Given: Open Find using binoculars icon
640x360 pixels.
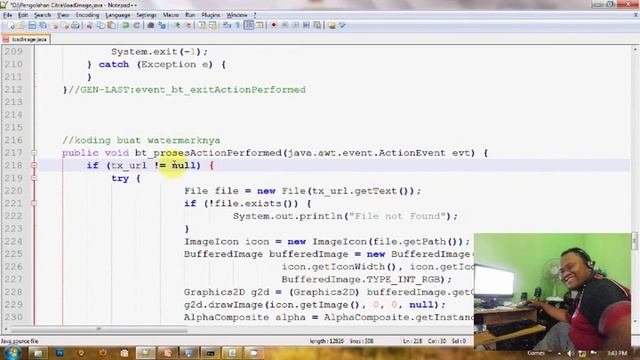Looking at the screenshot, I should point(151,25).
